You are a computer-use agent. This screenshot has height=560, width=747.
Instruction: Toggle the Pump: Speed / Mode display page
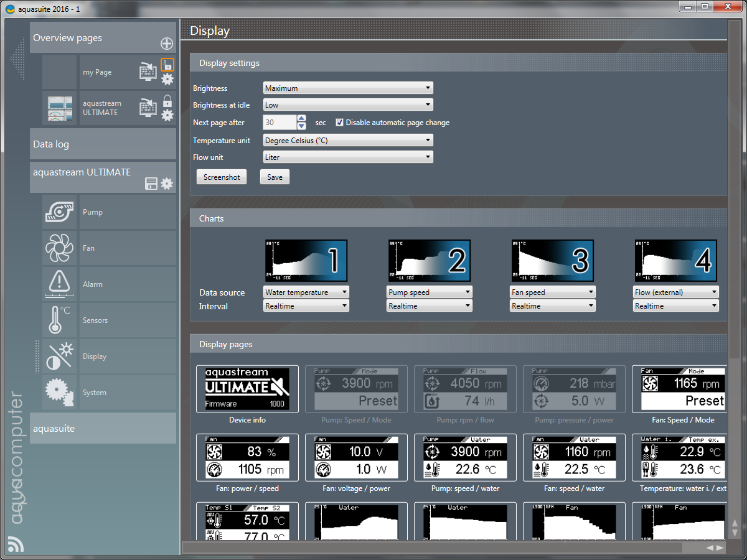pyautogui.click(x=356, y=389)
